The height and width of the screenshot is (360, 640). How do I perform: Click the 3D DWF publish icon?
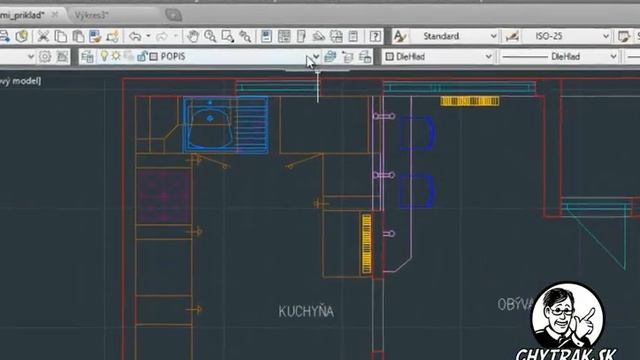[21, 36]
